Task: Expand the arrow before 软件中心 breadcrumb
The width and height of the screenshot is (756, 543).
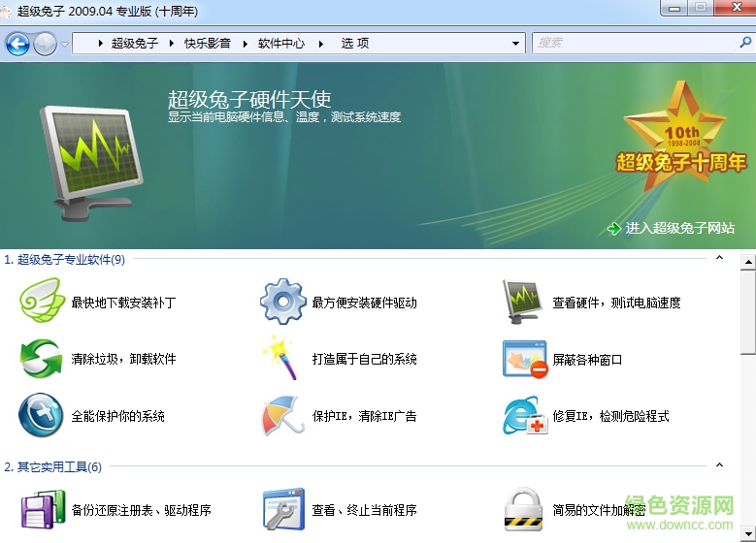Action: 245,44
